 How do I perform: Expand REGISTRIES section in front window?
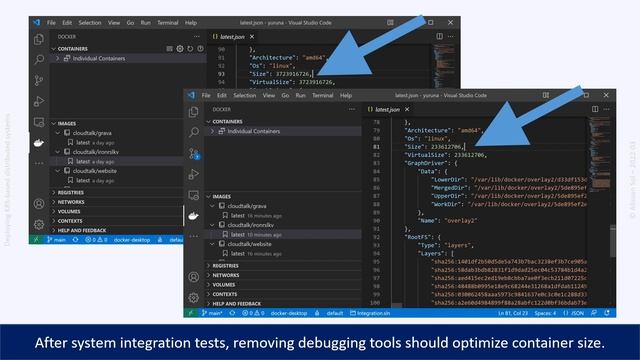(x=283, y=265)
